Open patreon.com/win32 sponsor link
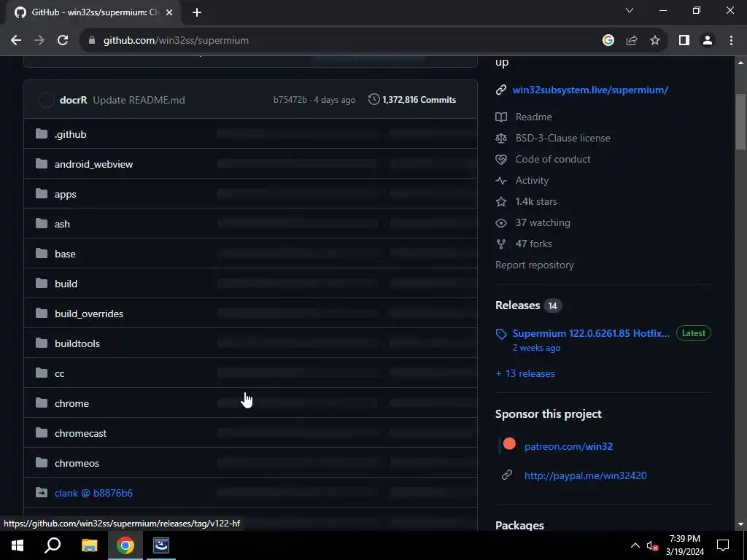The height and width of the screenshot is (560, 747). (568, 447)
